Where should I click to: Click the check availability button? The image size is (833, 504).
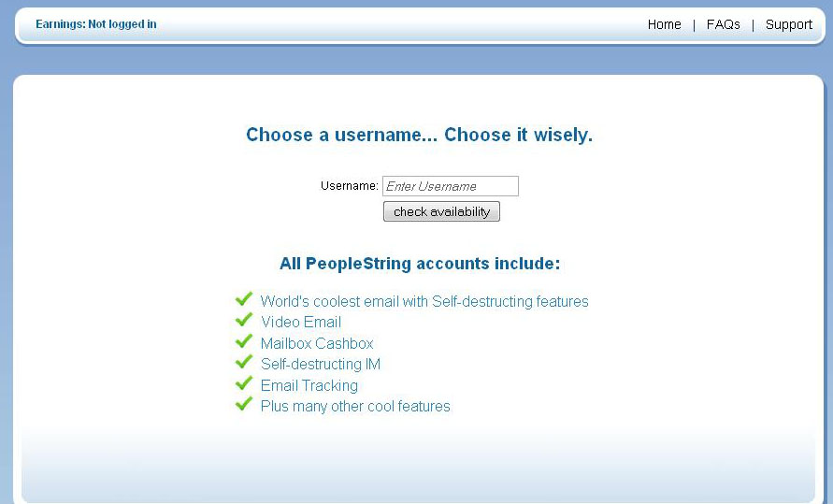point(441,211)
